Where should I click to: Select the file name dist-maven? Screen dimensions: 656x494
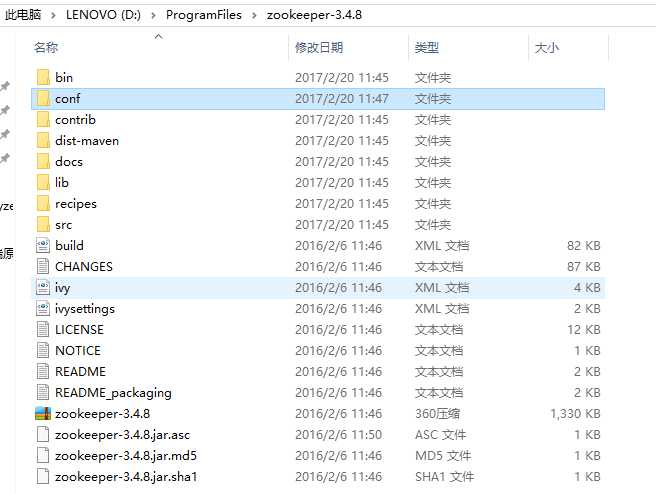tap(87, 141)
